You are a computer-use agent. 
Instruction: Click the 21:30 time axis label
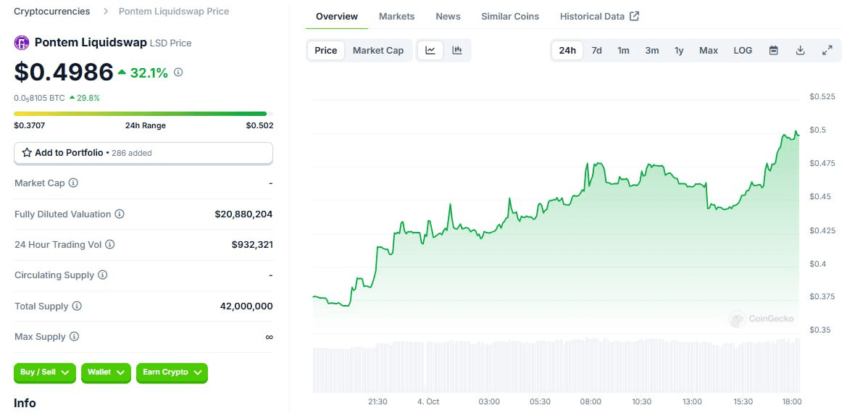point(377,401)
